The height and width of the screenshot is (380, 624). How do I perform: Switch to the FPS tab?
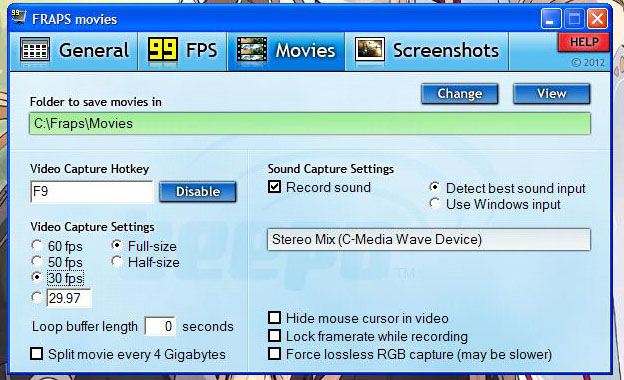[x=183, y=51]
